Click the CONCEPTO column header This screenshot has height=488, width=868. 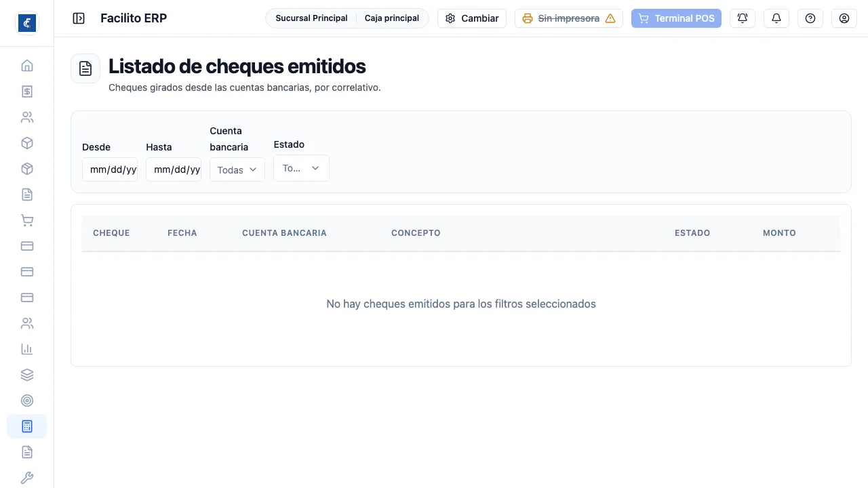(416, 232)
